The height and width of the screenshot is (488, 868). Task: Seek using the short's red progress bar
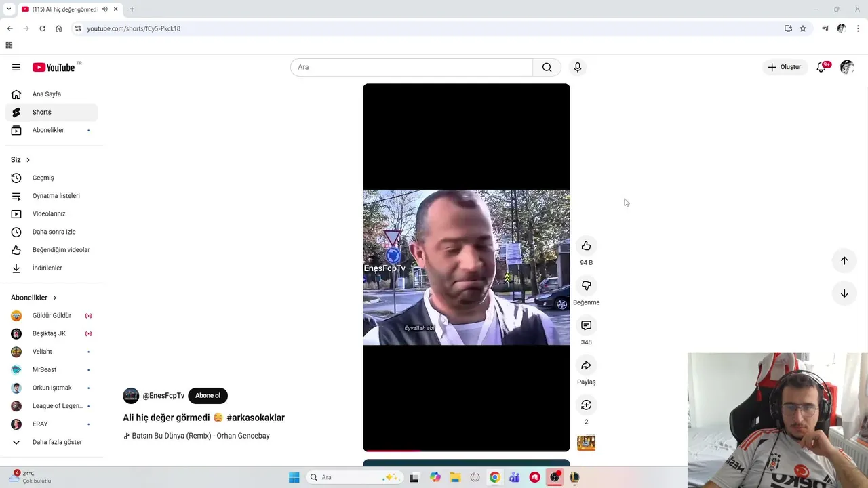click(467, 450)
